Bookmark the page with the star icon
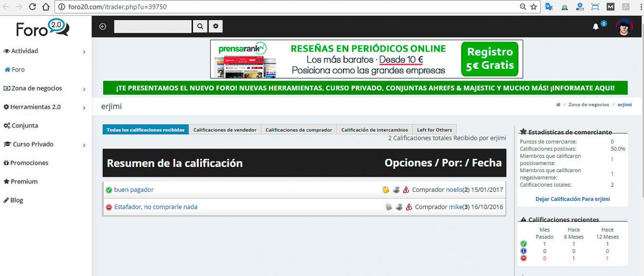644x276 pixels. (x=534, y=7)
